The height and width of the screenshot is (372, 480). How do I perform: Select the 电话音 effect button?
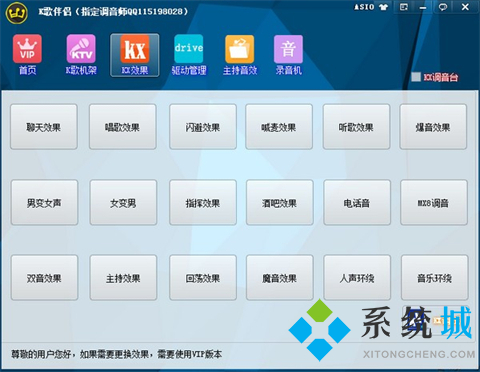[x=357, y=202]
